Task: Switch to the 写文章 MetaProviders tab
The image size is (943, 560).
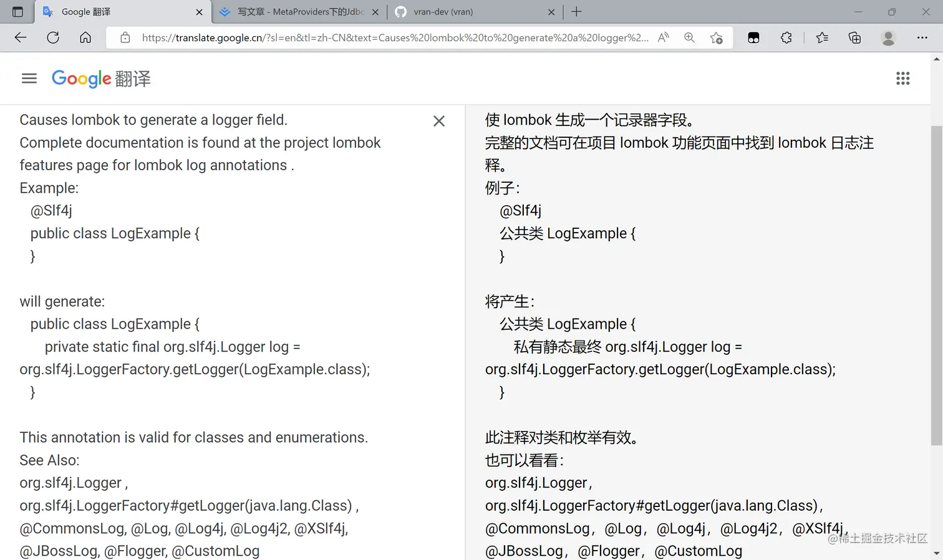Action: tap(299, 12)
